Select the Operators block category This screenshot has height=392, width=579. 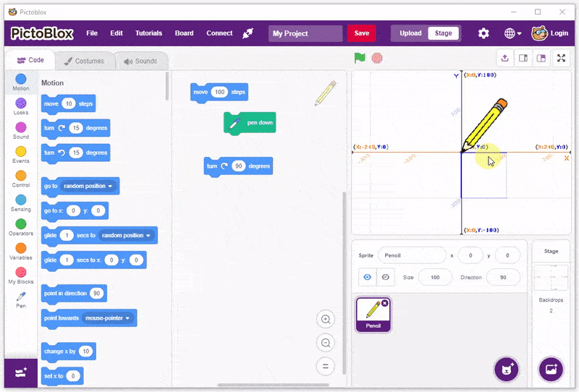(21, 227)
